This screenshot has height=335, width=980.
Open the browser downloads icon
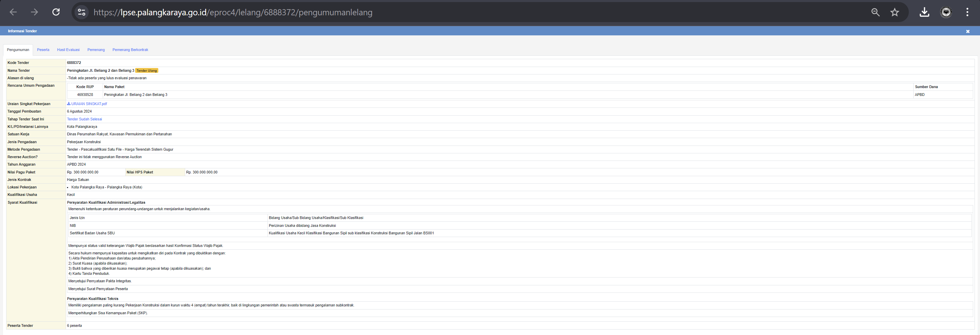[924, 12]
